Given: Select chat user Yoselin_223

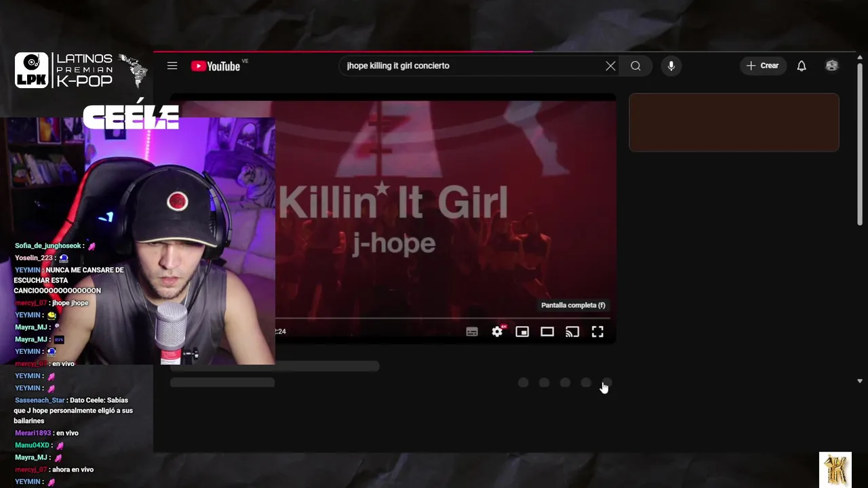Looking at the screenshot, I should coord(33,258).
